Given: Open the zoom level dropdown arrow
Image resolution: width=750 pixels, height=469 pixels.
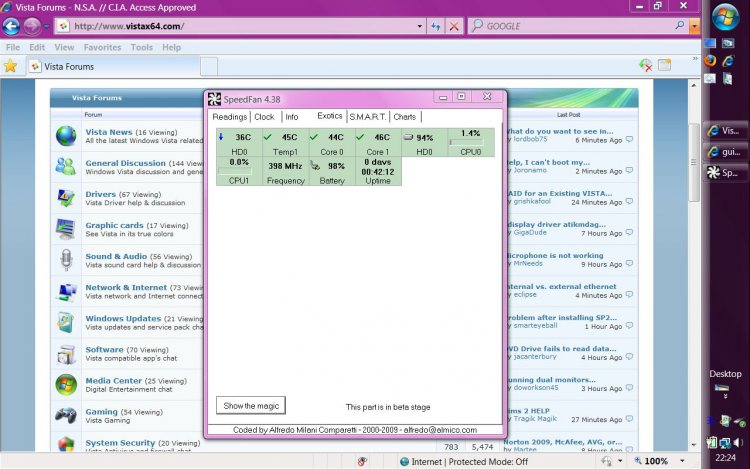Looking at the screenshot, I should [682, 461].
